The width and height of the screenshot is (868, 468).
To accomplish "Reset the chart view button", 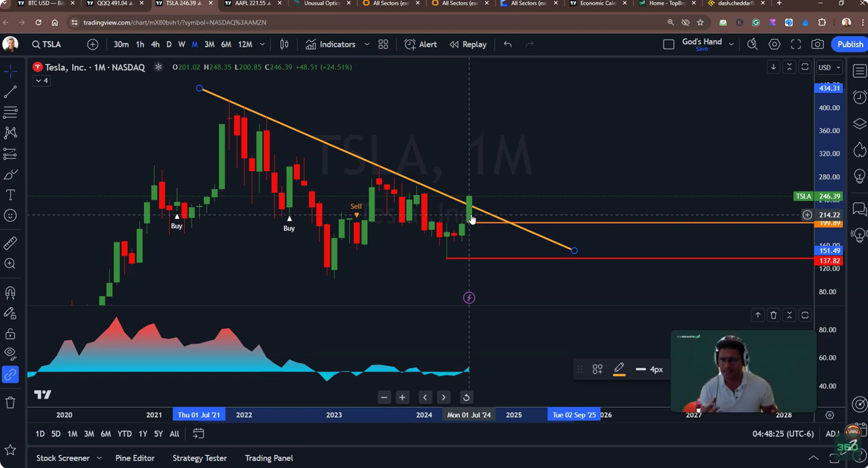I will [466, 397].
